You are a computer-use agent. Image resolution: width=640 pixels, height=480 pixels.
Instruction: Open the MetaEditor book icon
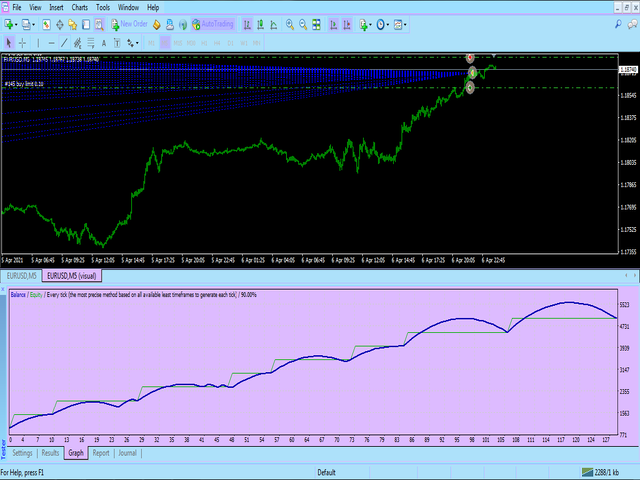157,24
